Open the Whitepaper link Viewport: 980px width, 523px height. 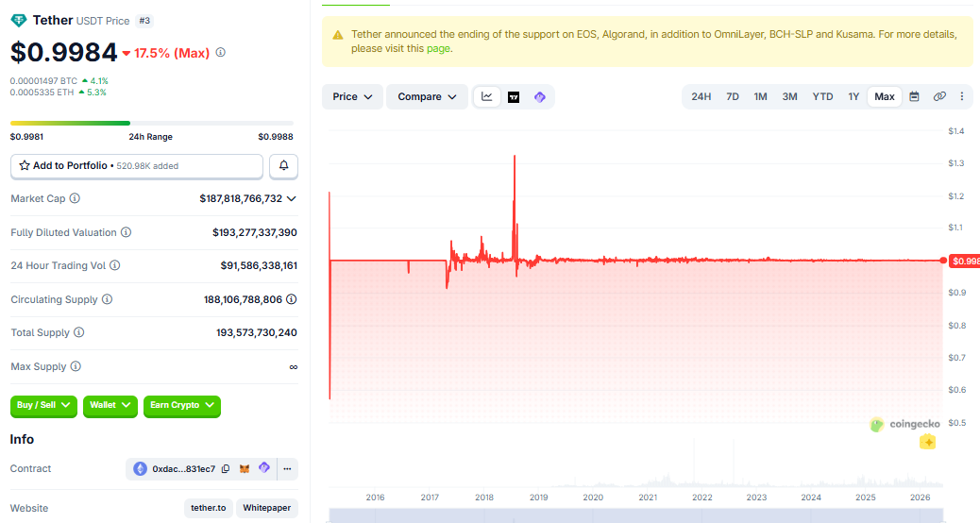tap(267, 508)
